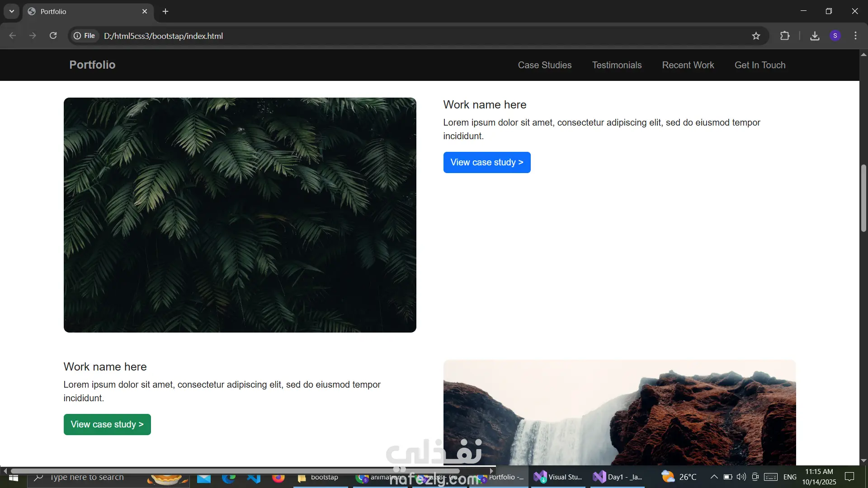This screenshot has height=488, width=868.
Task: Click the blue View case study button
Action: tap(486, 162)
